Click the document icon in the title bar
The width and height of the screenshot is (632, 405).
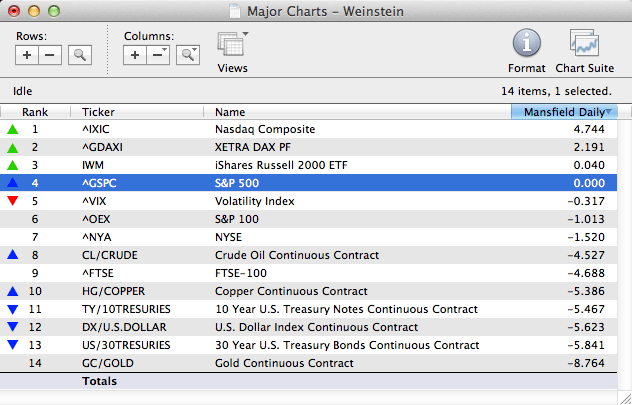tap(235, 11)
